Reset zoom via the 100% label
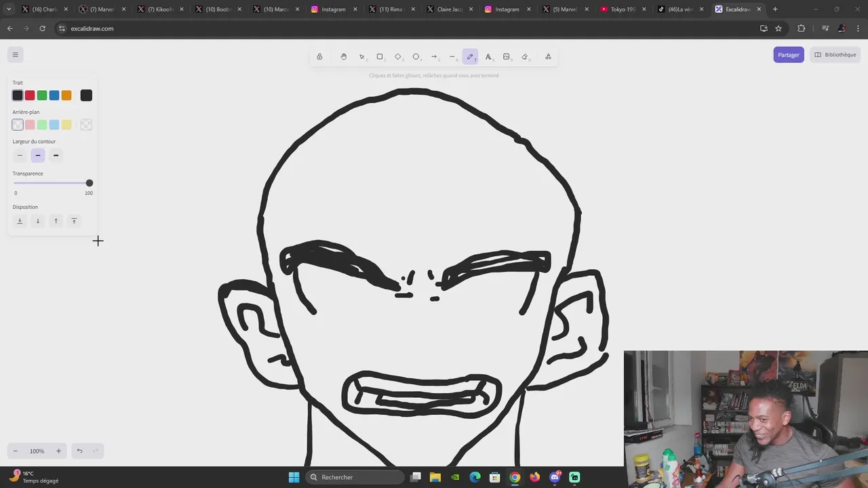 click(x=37, y=451)
